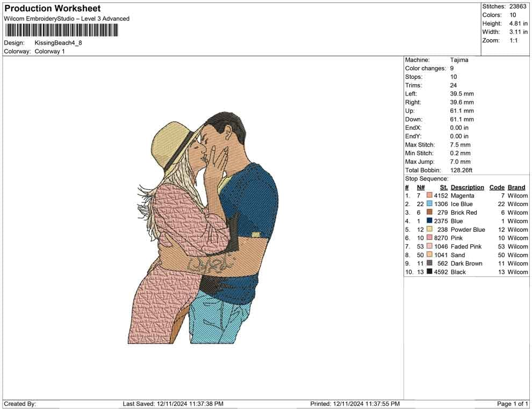
Task: Click the design name 'KissingBeach4_8'
Action: 59,43
